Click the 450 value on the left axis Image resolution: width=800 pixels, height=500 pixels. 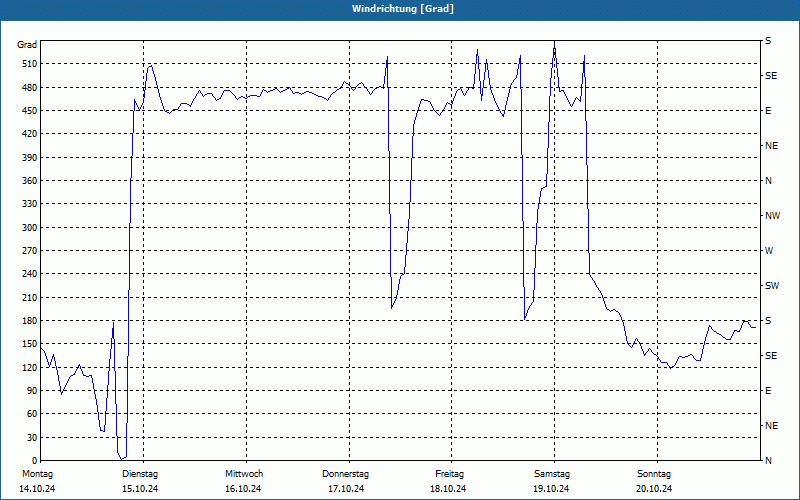coord(29,111)
